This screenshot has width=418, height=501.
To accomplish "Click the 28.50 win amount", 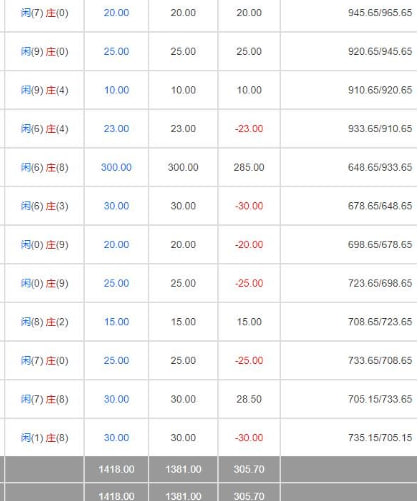I will coord(249,399).
